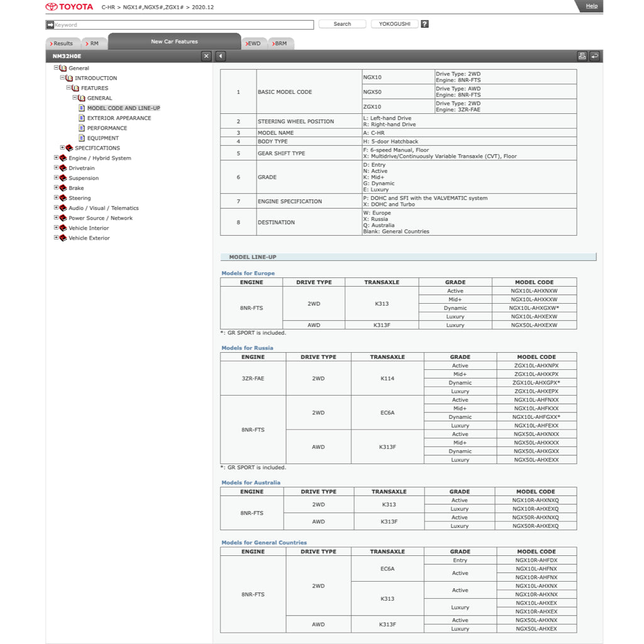Click the return arrow icon beside print
The height and width of the screenshot is (644, 644).
tap(594, 56)
